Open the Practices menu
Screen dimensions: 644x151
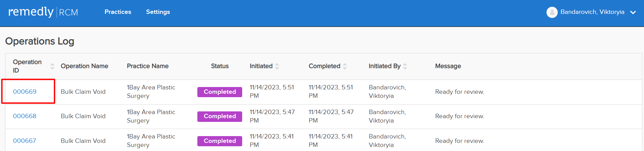[x=118, y=12]
